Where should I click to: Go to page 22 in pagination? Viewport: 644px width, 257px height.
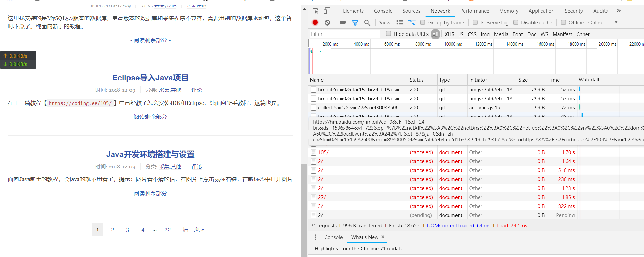167,229
